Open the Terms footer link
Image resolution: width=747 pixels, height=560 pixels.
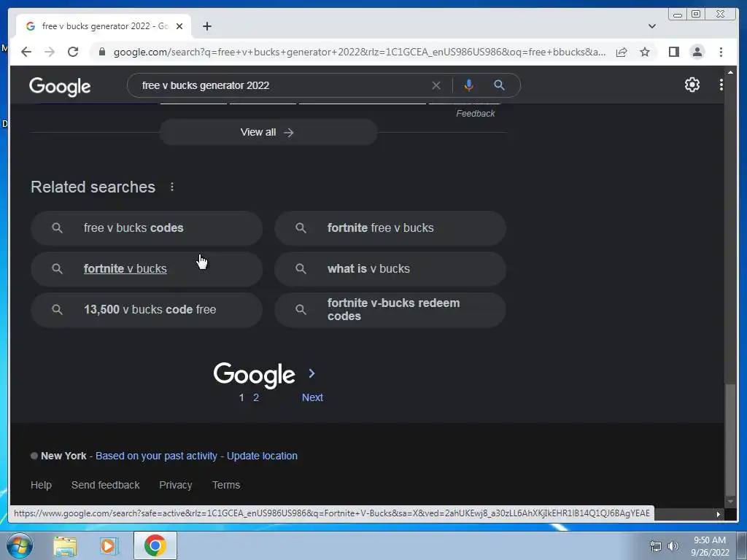pos(226,485)
